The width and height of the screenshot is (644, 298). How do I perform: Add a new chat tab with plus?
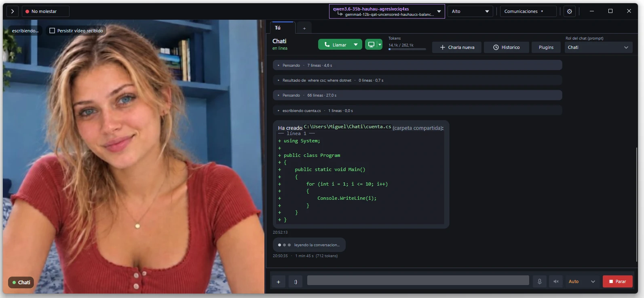click(x=304, y=28)
